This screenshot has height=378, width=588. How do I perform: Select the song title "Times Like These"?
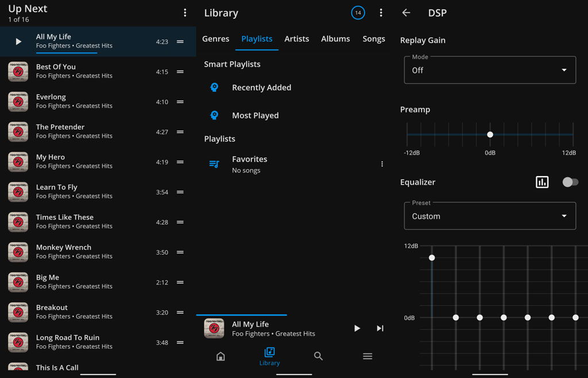(65, 217)
